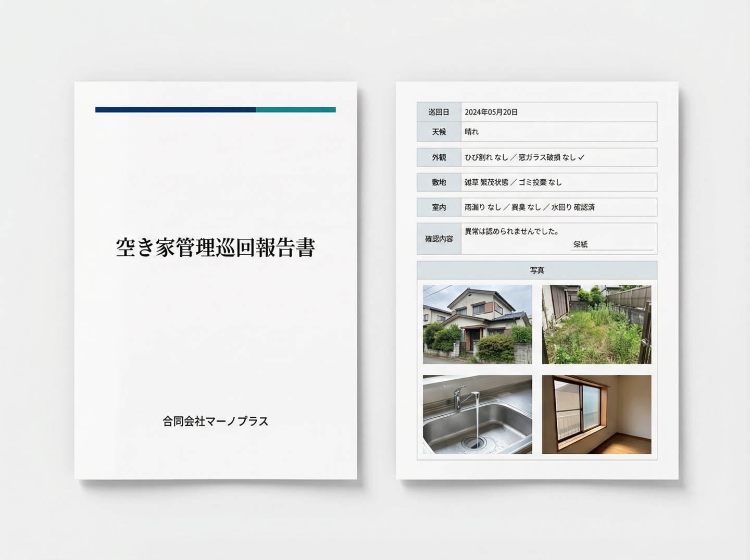The image size is (750, 560).
Task: Click the interior window room photo
Action: (596, 414)
